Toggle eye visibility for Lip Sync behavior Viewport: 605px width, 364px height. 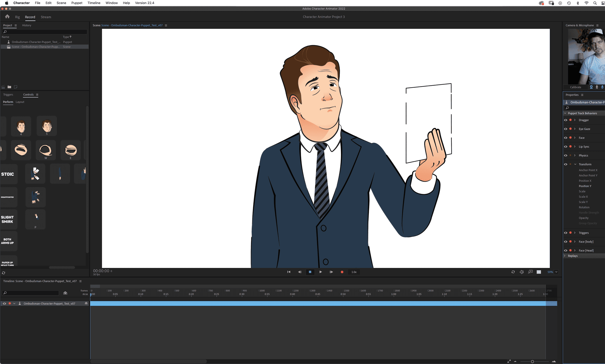tap(566, 146)
